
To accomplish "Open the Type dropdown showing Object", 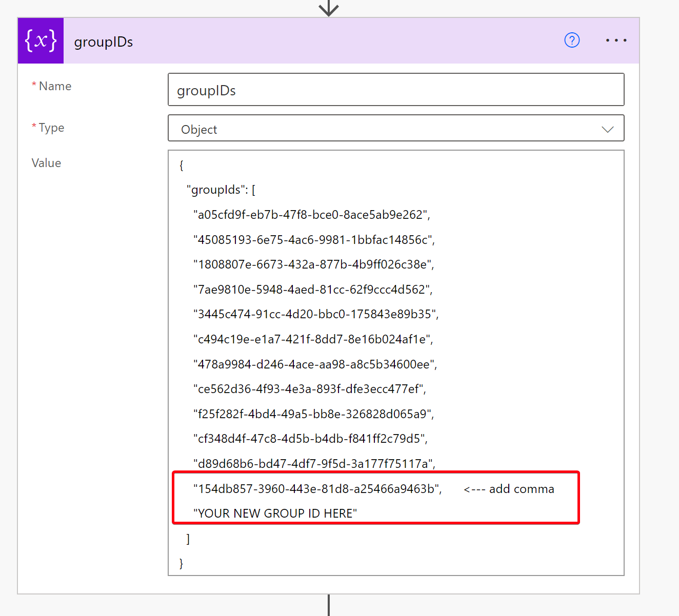I will tap(396, 128).
